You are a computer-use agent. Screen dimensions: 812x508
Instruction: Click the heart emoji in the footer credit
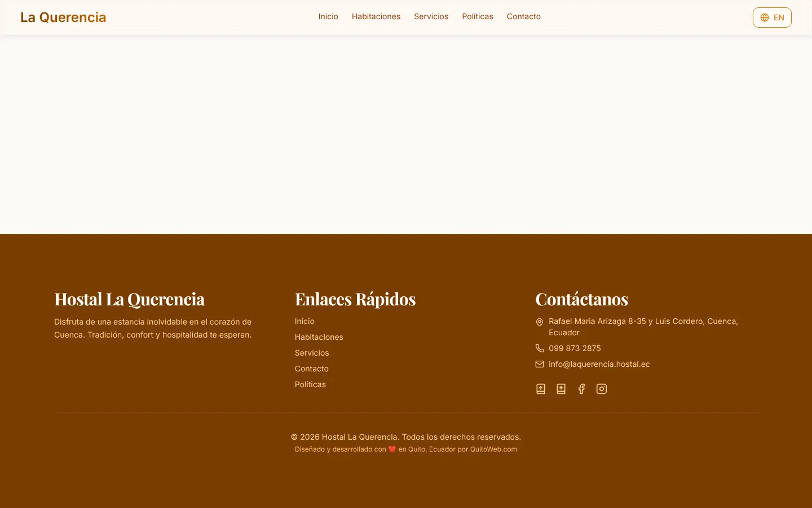pyautogui.click(x=392, y=449)
